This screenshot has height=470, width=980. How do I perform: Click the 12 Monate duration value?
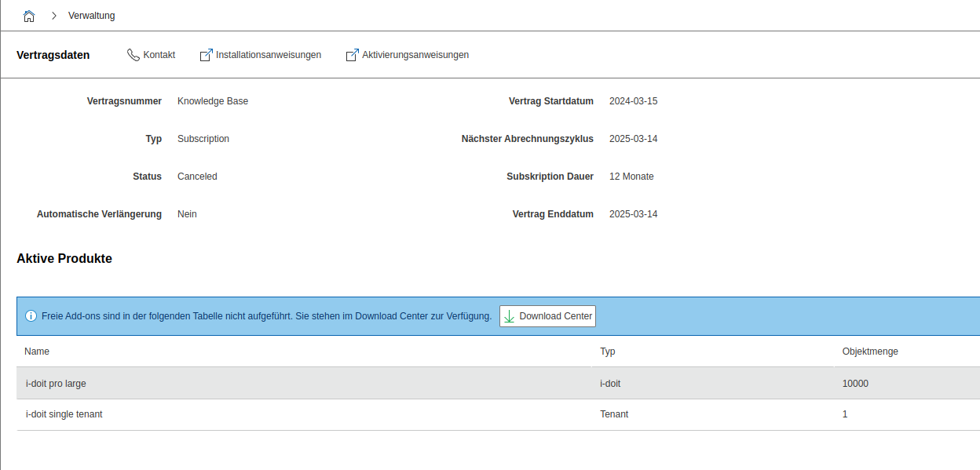[631, 177]
